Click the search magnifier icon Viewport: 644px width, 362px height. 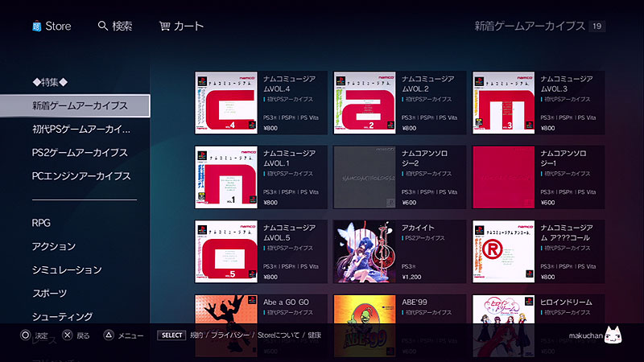pyautogui.click(x=103, y=26)
